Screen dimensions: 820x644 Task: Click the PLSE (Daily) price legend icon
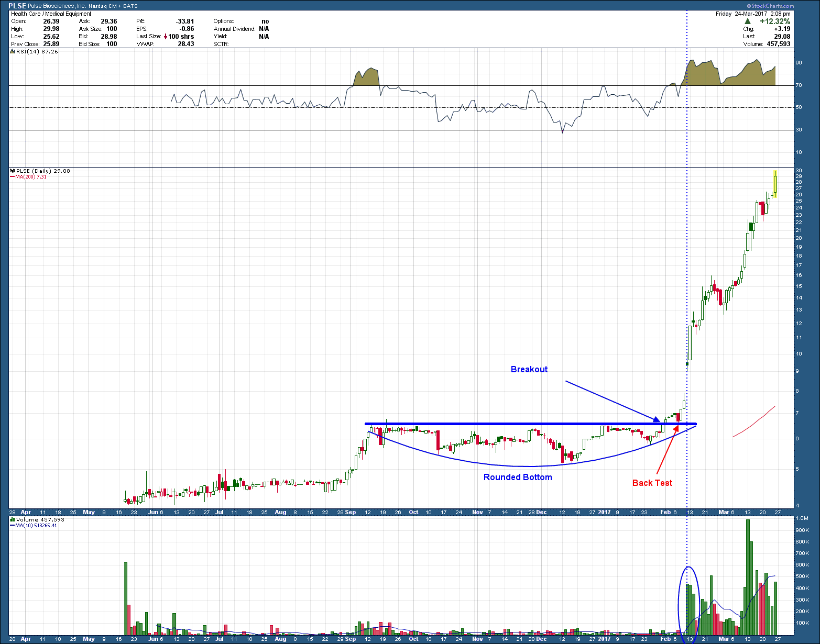tap(13, 171)
